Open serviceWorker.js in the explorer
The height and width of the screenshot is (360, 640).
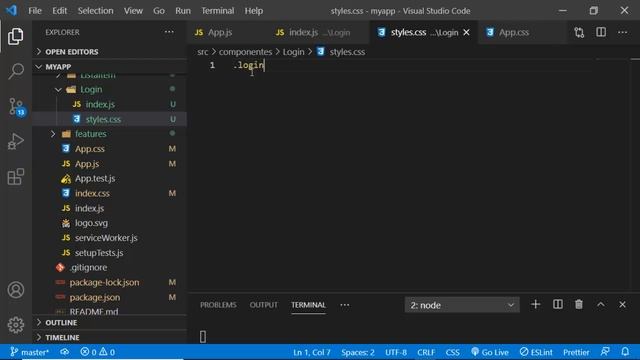pos(106,238)
